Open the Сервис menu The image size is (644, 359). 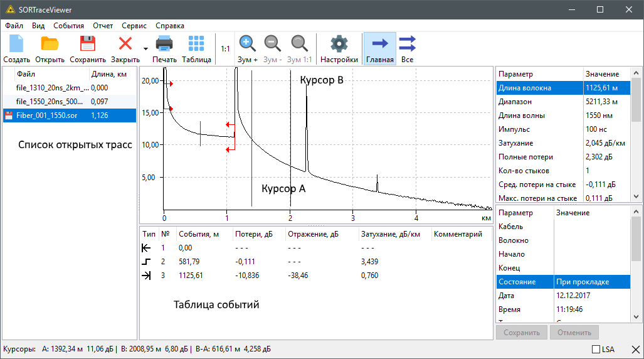point(134,26)
